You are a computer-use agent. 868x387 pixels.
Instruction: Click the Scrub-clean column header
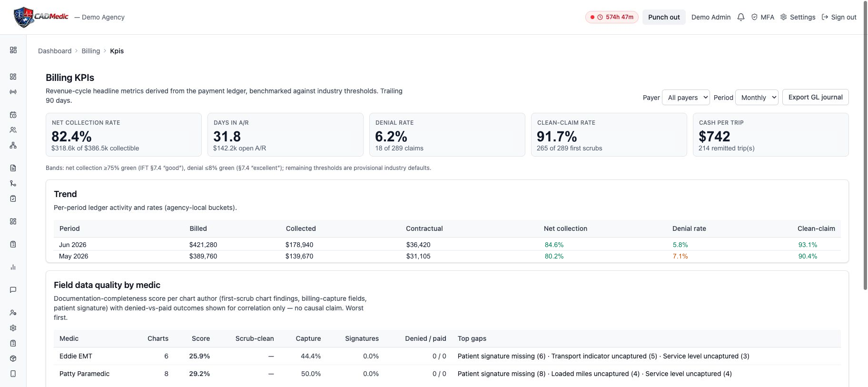click(x=255, y=338)
